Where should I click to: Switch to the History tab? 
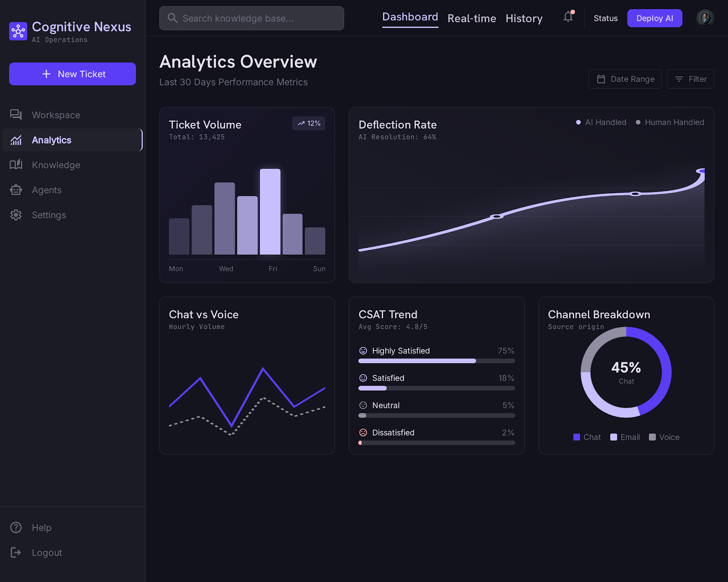click(x=524, y=18)
